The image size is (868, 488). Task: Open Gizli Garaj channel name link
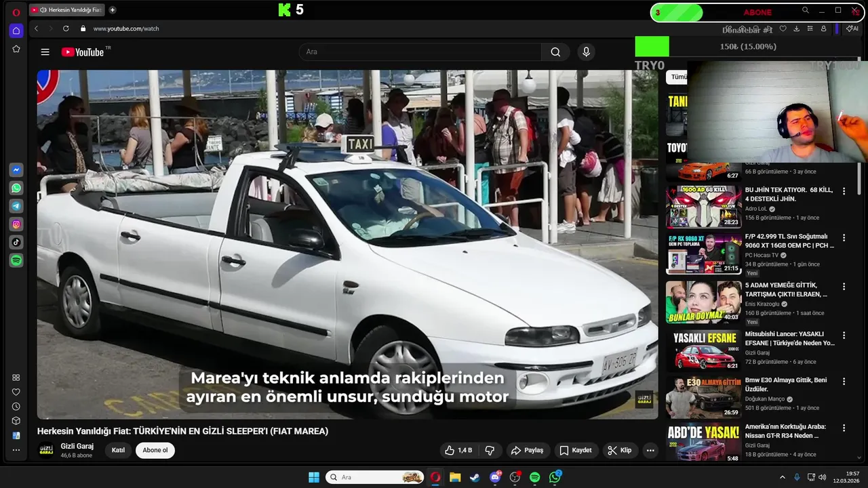pyautogui.click(x=77, y=446)
